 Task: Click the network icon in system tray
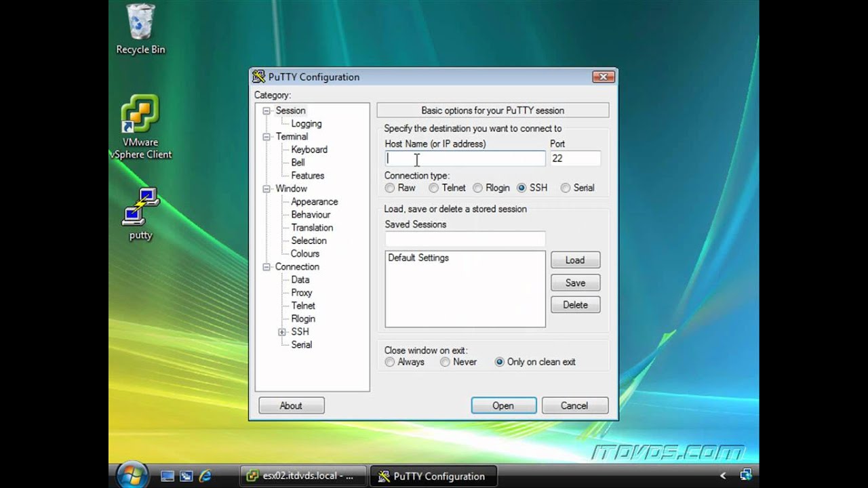(747, 475)
